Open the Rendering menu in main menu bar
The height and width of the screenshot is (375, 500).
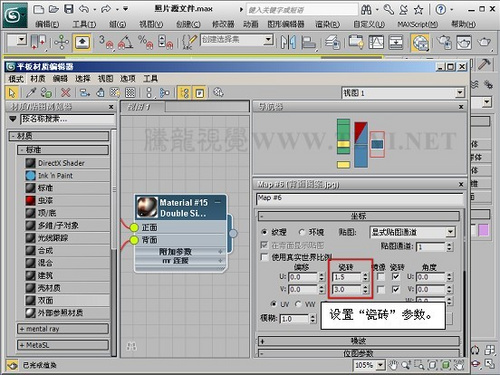pyautogui.click(x=328, y=24)
